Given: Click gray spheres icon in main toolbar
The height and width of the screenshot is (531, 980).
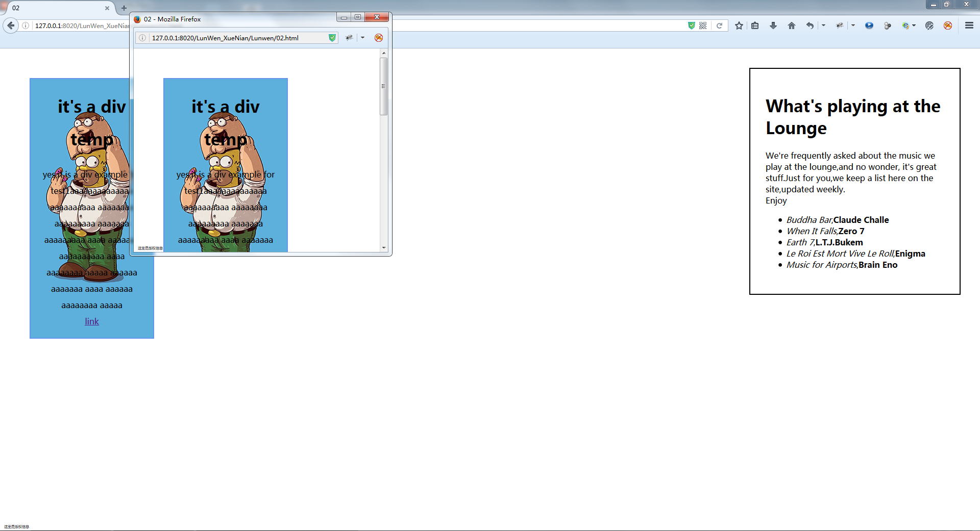Looking at the screenshot, I should (888, 26).
